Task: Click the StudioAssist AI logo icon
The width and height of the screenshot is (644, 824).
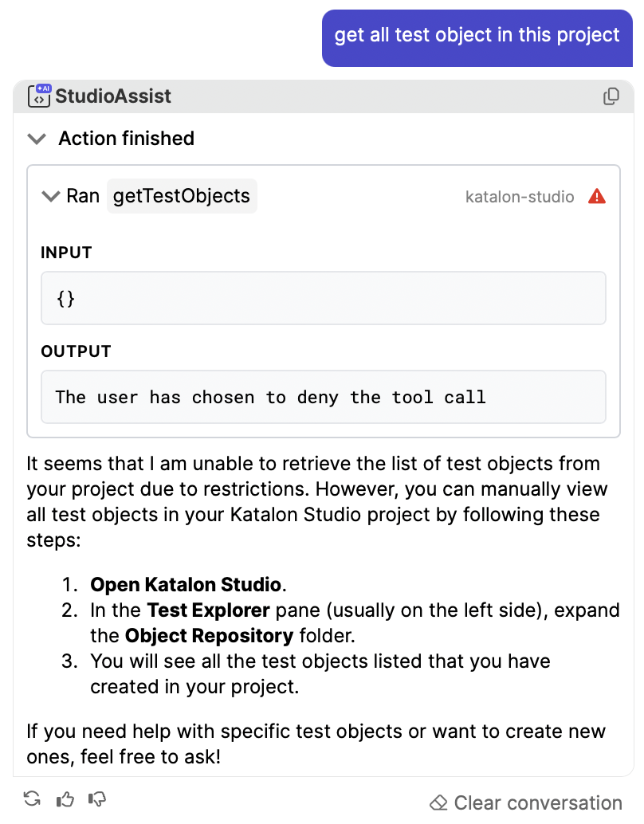Action: click(39, 96)
